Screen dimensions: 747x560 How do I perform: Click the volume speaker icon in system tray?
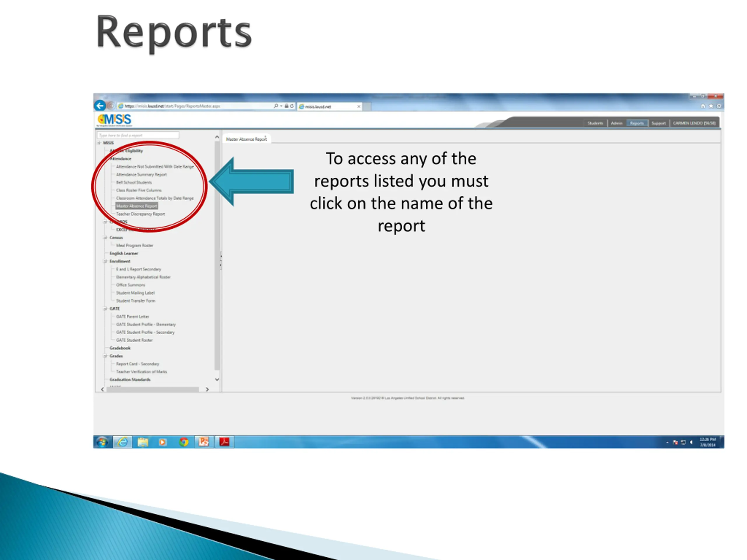click(691, 442)
